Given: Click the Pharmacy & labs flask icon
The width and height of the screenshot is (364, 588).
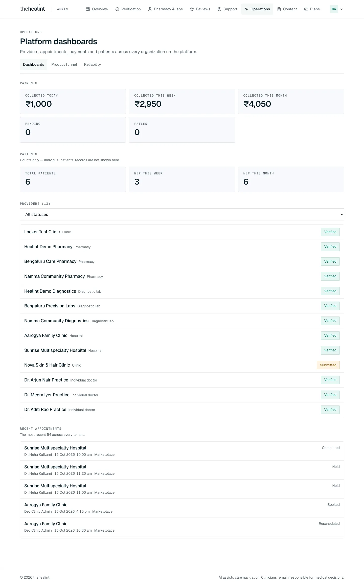Looking at the screenshot, I should pos(150,9).
